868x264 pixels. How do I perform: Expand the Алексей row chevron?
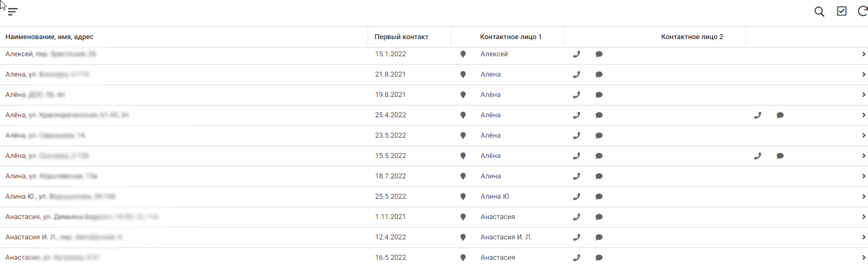click(x=863, y=54)
